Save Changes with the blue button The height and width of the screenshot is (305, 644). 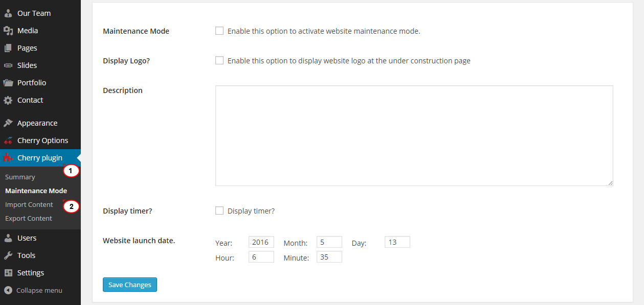(130, 285)
